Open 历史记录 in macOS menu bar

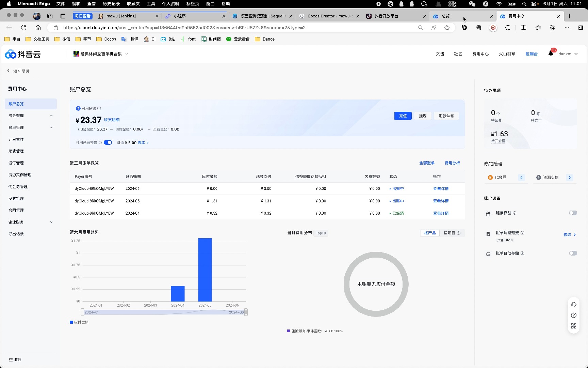click(111, 4)
